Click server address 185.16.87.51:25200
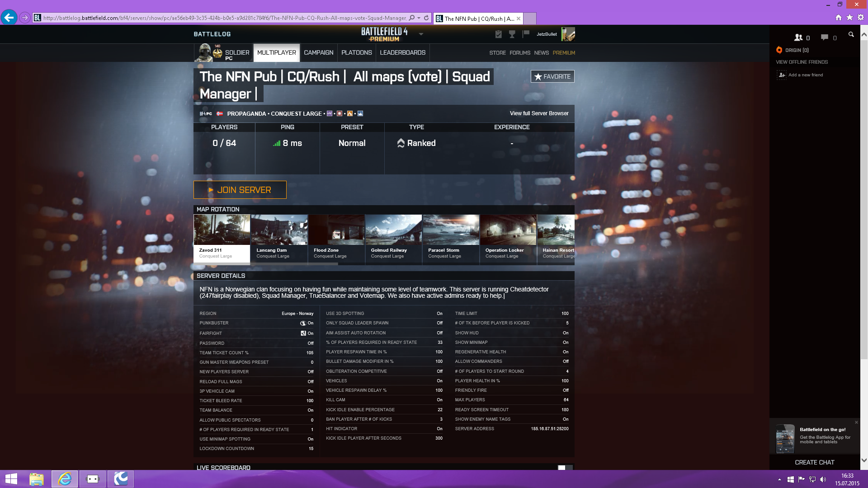 [549, 429]
